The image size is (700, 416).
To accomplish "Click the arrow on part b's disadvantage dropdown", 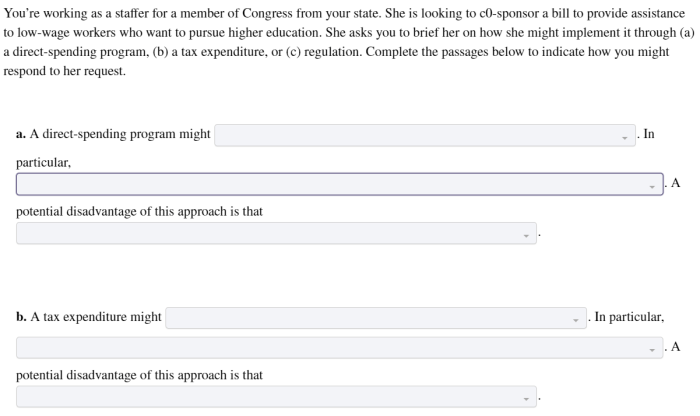I will 526,398.
